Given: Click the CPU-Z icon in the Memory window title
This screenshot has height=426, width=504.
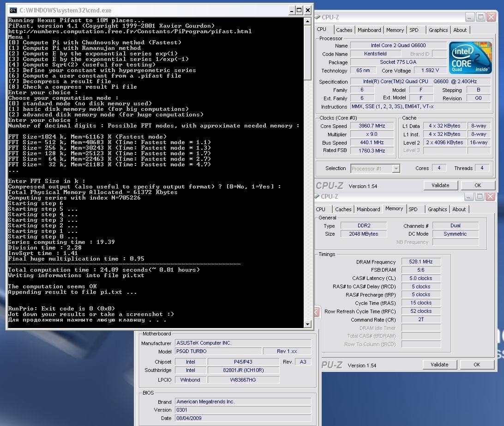Looking at the screenshot, I should 317,196.
